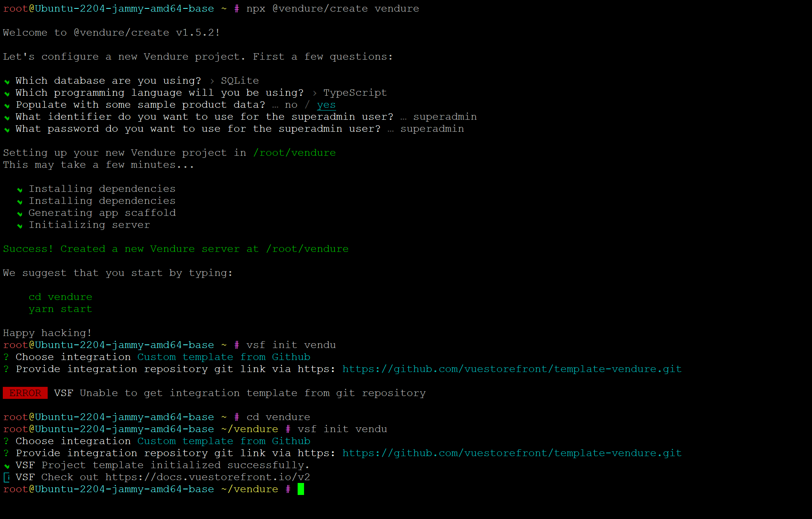Viewport: 812px width, 519px height.
Task: Click the TypeScript answer text
Action: (x=355, y=93)
